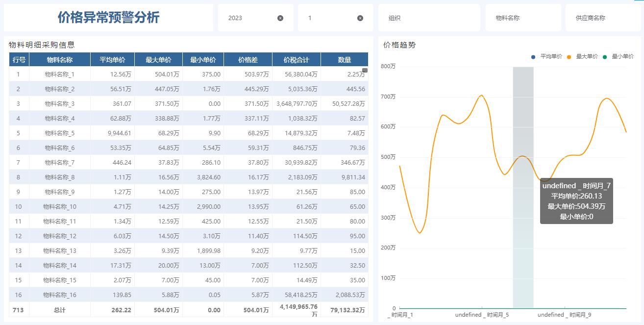The height and width of the screenshot is (325, 644).
Task: Click the 价格差 column header
Action: [248, 60]
